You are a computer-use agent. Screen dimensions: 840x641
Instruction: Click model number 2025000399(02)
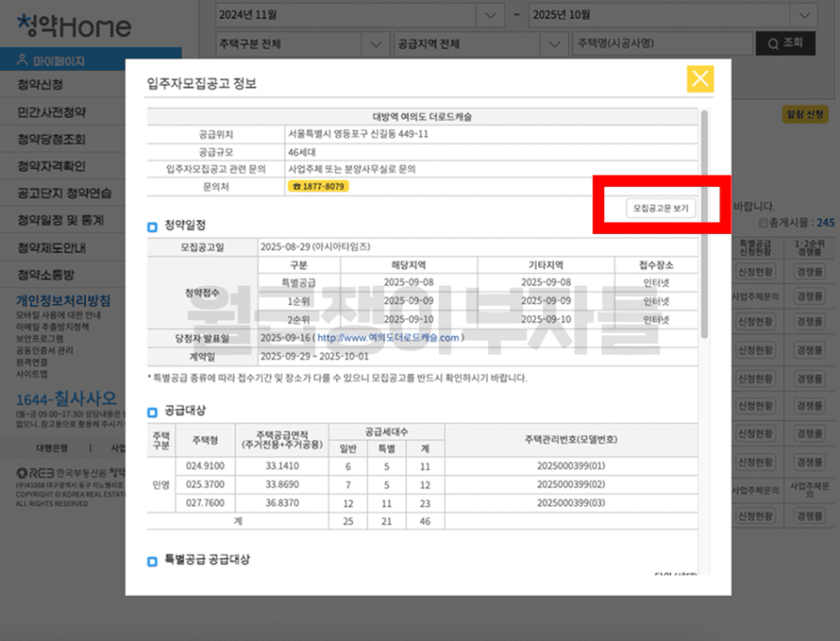(x=571, y=484)
